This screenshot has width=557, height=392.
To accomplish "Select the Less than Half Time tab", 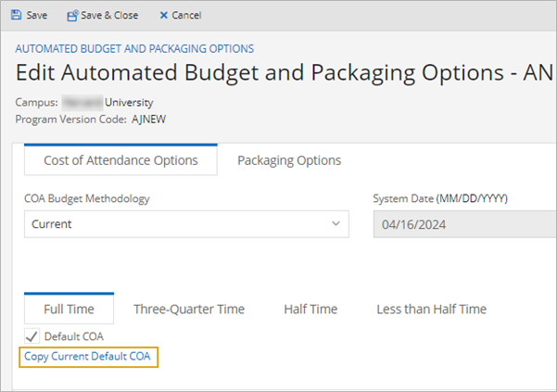I will pyautogui.click(x=432, y=309).
